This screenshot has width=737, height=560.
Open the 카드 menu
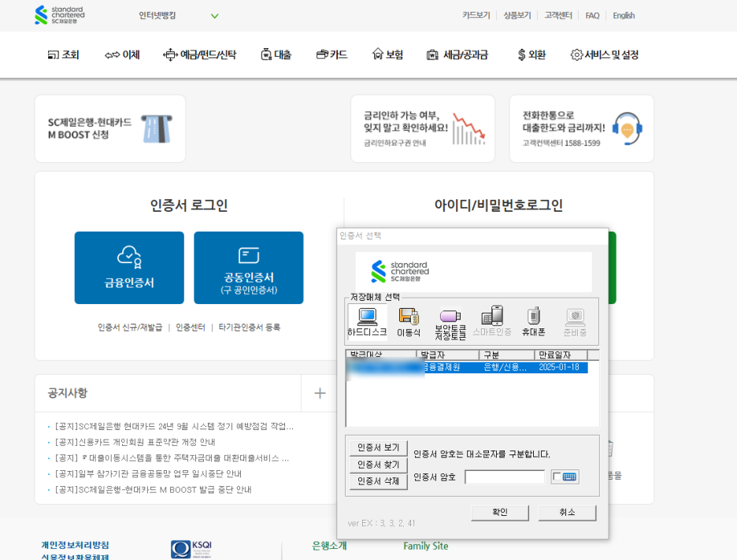(331, 55)
